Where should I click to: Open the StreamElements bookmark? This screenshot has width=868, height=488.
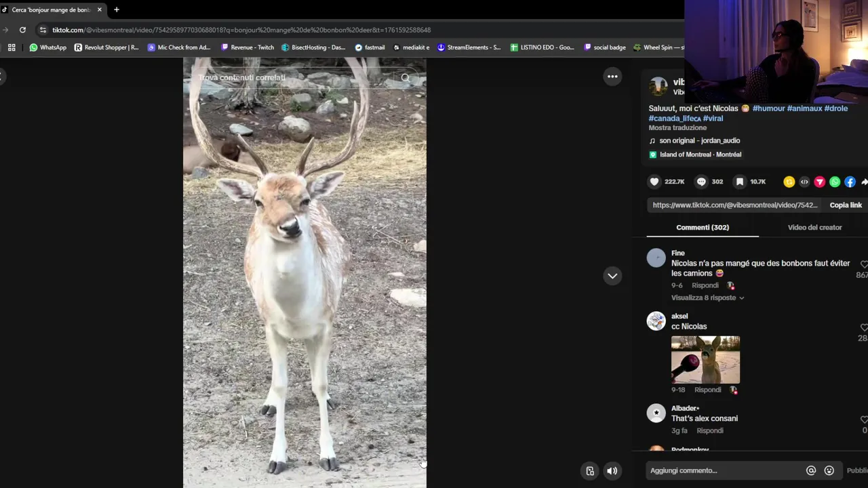(x=469, y=47)
